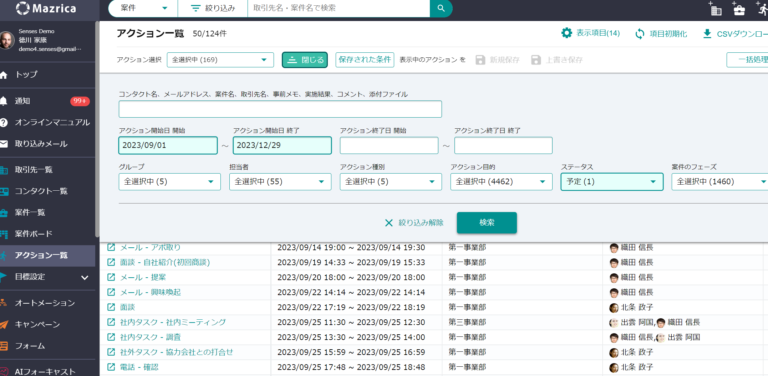Open the グループ dropdown
The height and width of the screenshot is (376, 768).
click(169, 182)
